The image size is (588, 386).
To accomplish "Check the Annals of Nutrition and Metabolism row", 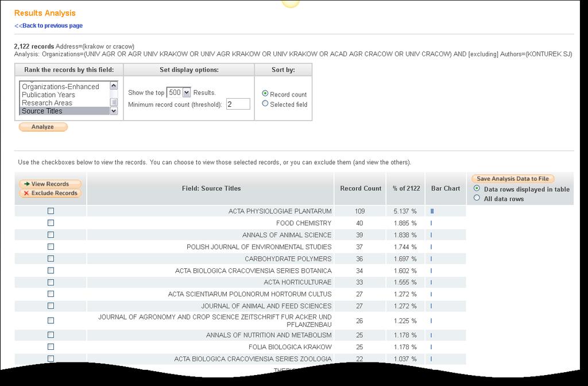I will click(x=51, y=335).
